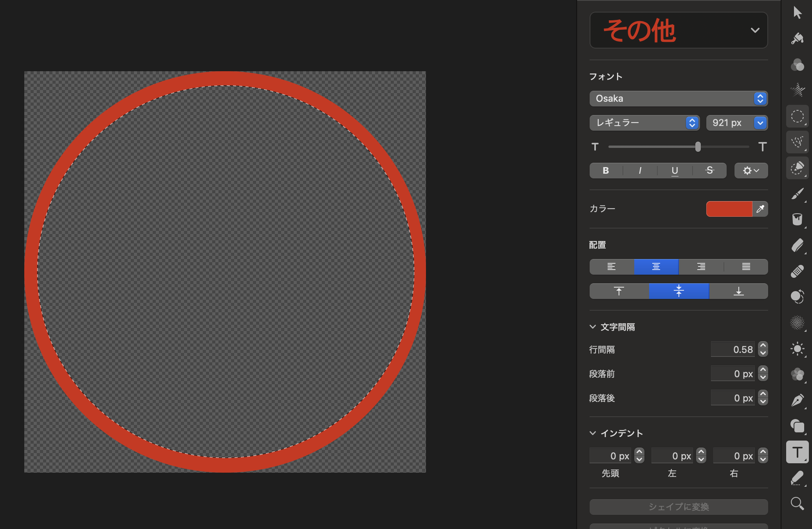Justify the text alignment

pos(746,267)
